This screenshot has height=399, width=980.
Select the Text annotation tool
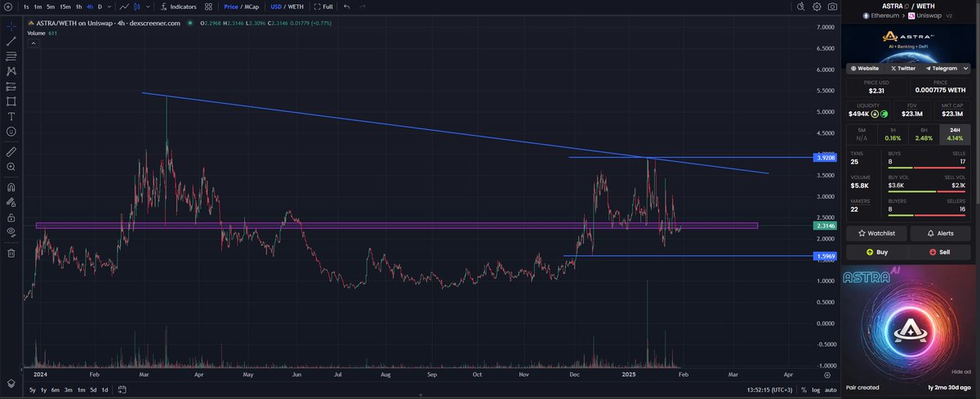tap(11, 116)
